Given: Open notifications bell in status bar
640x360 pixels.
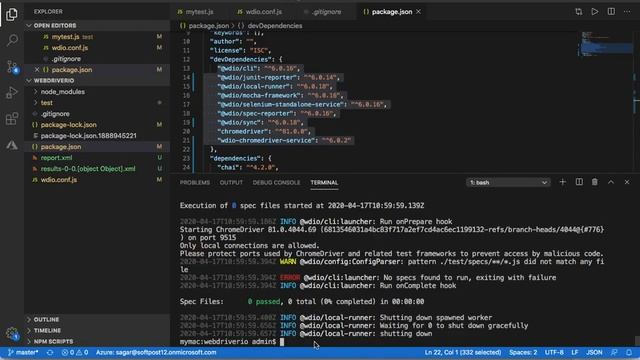Looking at the screenshot, I should [x=629, y=352].
